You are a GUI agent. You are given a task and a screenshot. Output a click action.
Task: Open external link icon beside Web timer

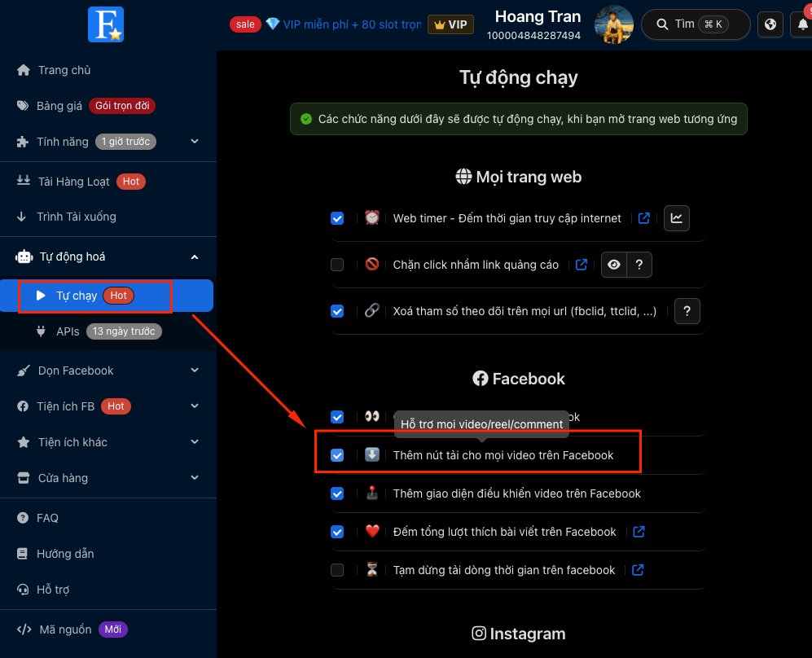tap(643, 218)
